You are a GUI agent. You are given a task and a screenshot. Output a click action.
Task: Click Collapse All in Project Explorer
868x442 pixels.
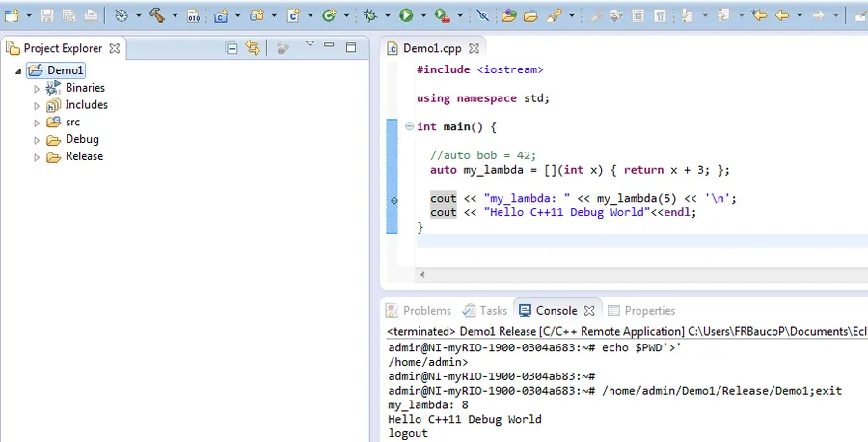(x=231, y=48)
